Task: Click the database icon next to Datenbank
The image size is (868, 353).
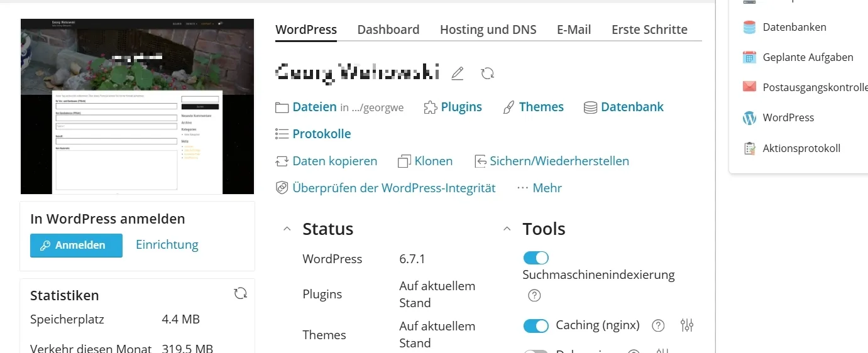Action: point(590,107)
